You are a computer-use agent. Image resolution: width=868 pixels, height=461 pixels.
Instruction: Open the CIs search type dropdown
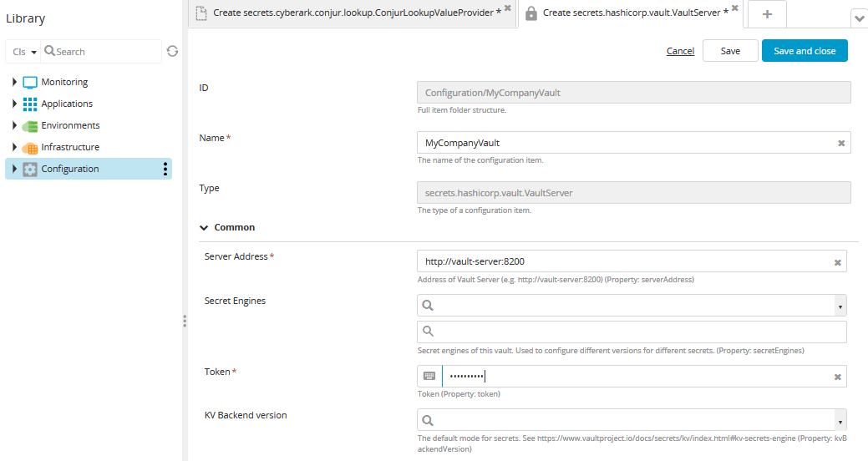point(24,52)
